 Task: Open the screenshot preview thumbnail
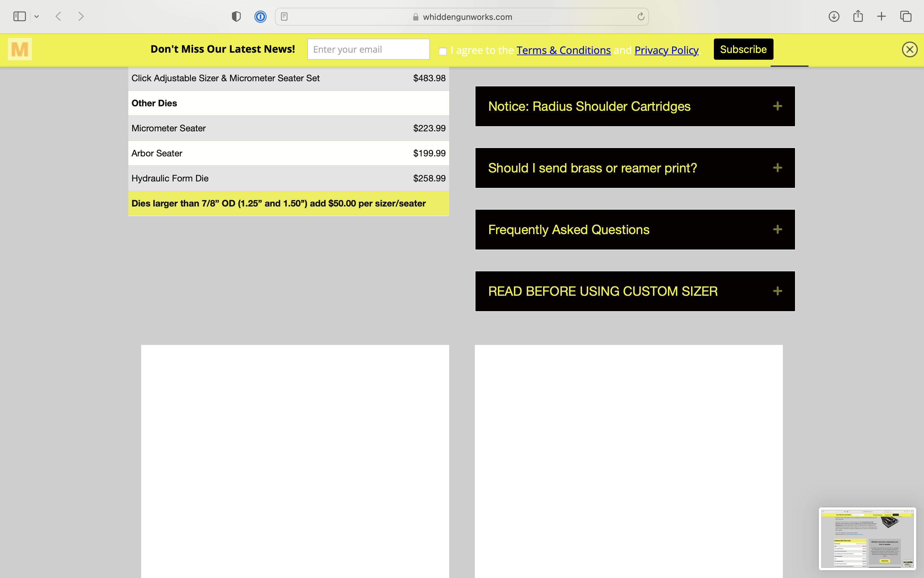pyautogui.click(x=867, y=539)
